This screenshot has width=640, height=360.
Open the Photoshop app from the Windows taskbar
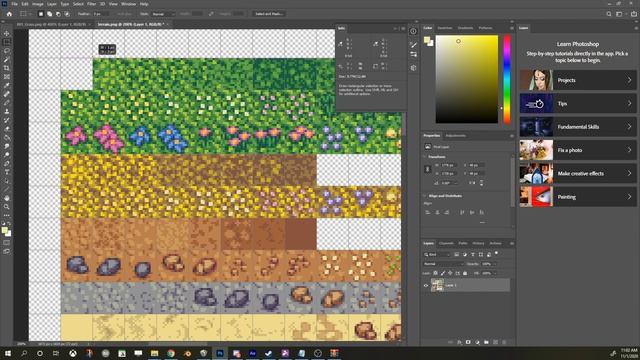tap(220, 353)
